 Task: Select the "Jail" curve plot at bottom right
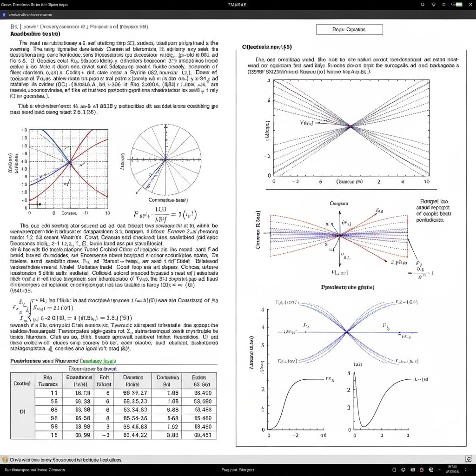(380, 402)
